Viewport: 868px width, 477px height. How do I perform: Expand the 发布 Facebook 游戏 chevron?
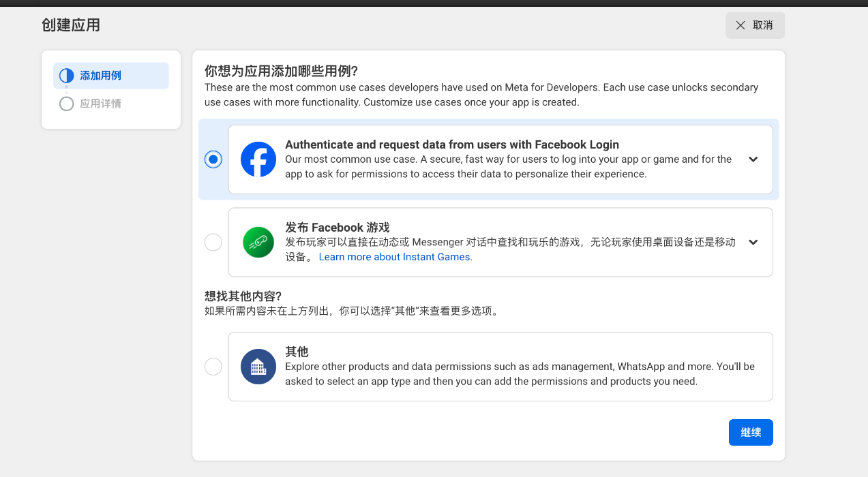click(753, 242)
